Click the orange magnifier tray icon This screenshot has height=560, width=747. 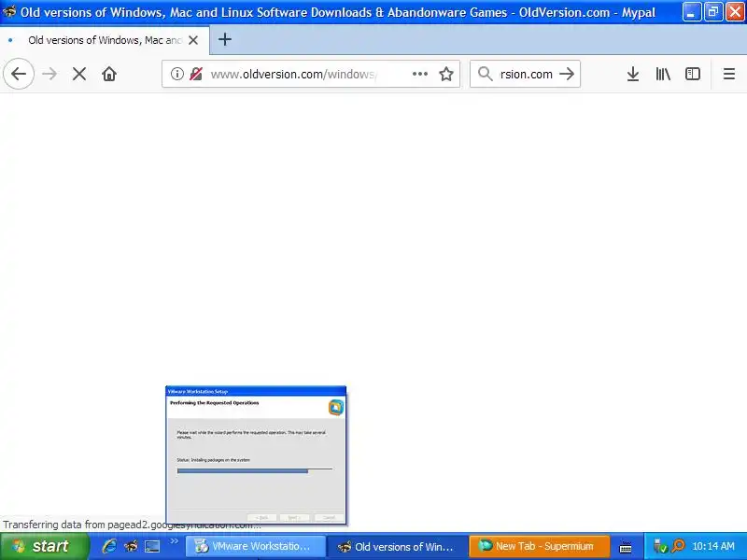coord(678,546)
